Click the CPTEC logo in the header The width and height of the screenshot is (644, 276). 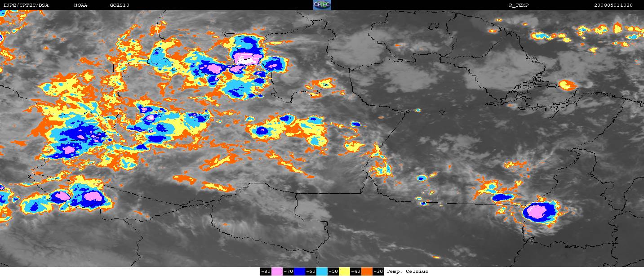[x=322, y=4]
